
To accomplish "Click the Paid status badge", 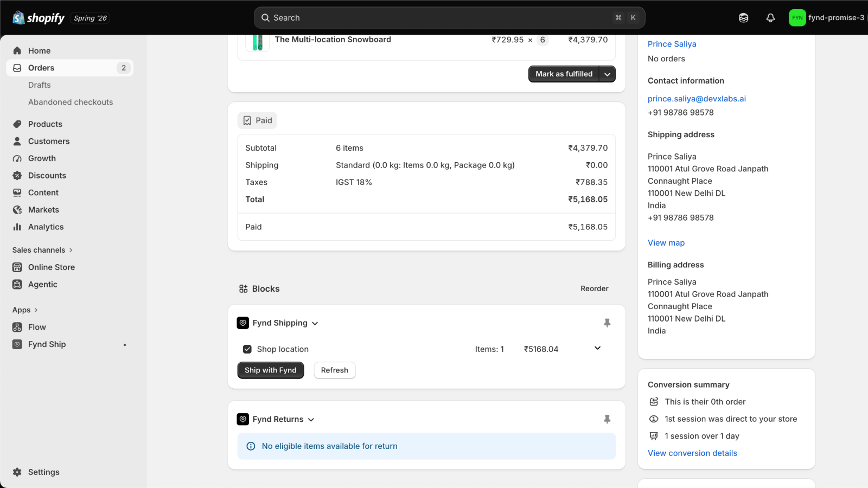I will pyautogui.click(x=258, y=120).
